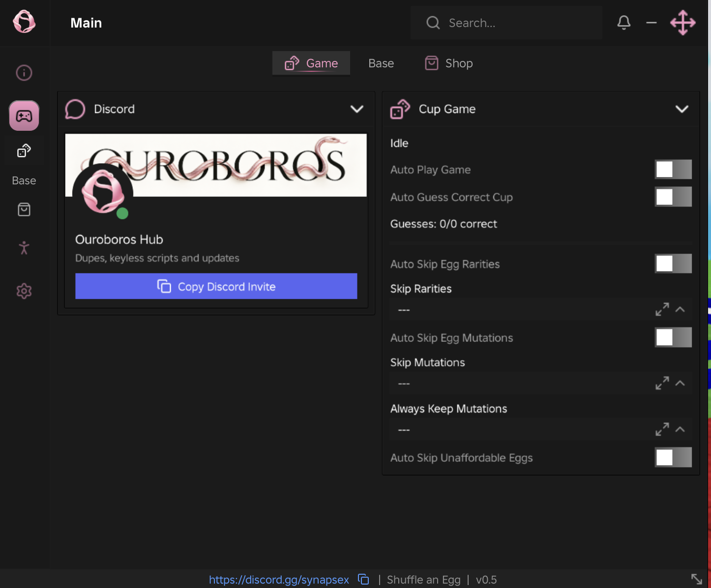Open the player figure icon in the sidebar
This screenshot has height=588, width=711.
(x=24, y=248)
